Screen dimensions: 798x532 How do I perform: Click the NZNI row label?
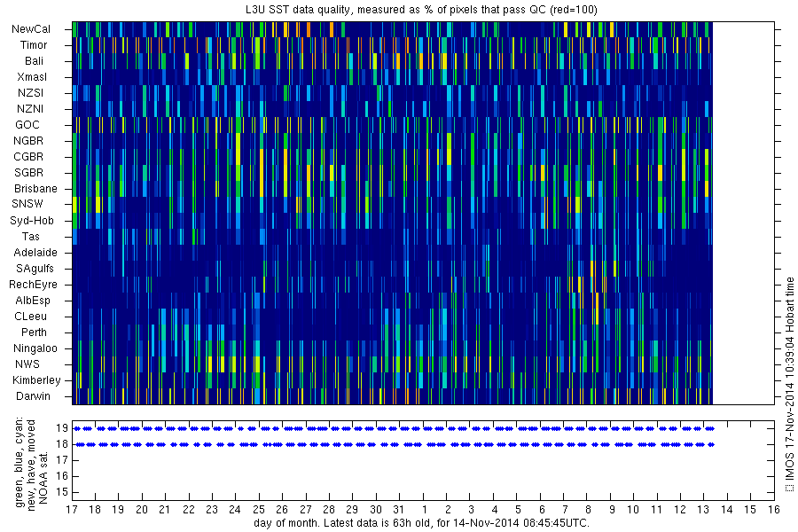click(x=30, y=109)
